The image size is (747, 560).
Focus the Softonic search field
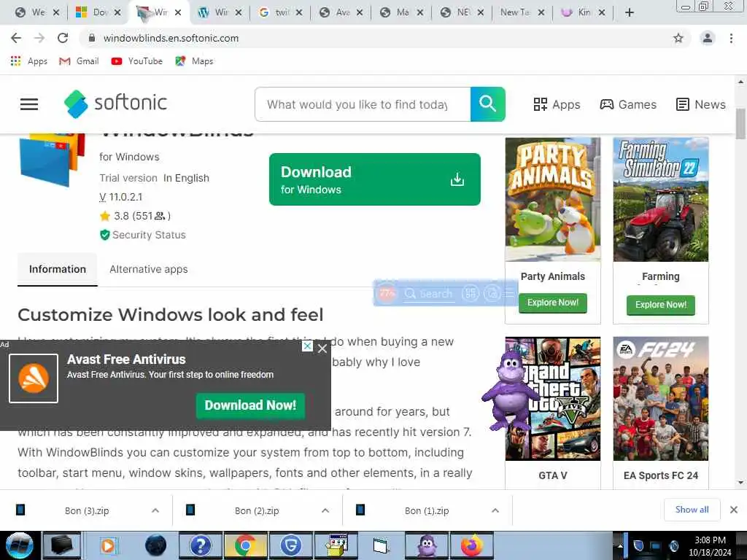pyautogui.click(x=363, y=104)
